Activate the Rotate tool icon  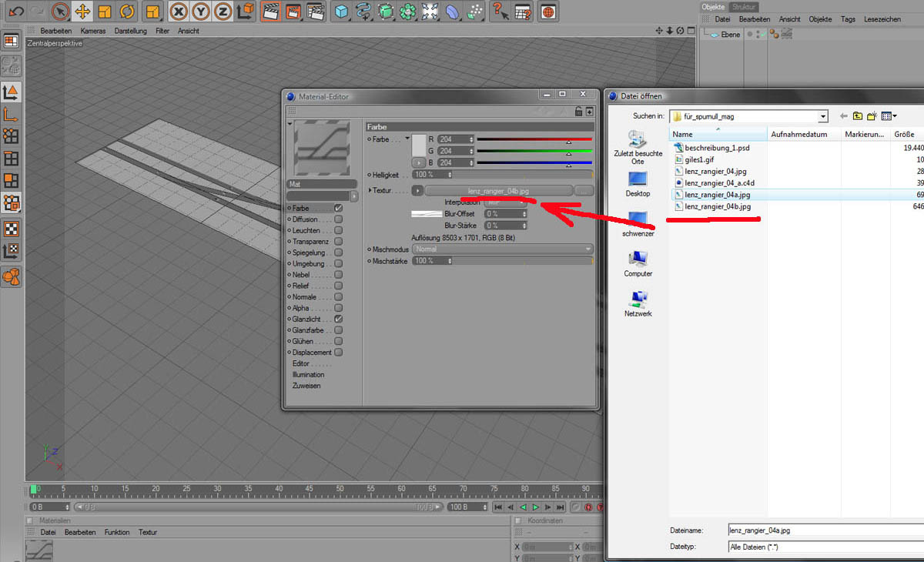pos(127,12)
